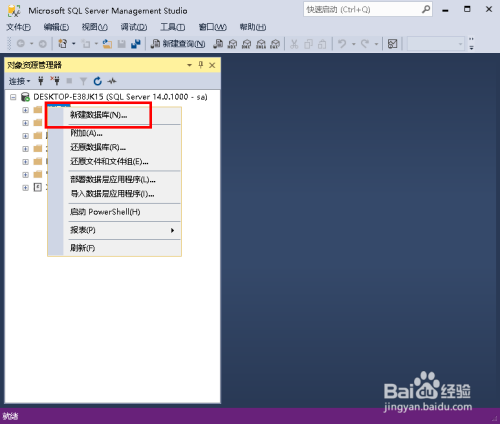Select 新建数据库(N)... from the context menu
Image resolution: width=500 pixels, height=424 pixels.
[x=114, y=115]
